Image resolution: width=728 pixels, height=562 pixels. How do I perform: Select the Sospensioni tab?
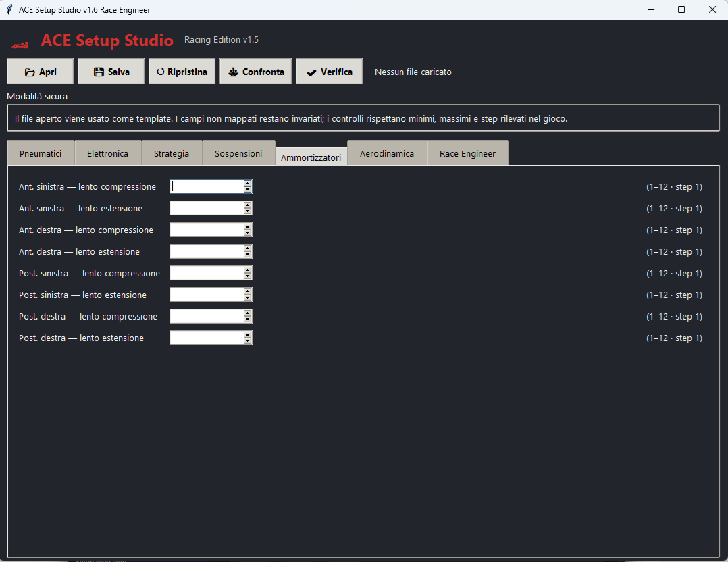click(238, 154)
